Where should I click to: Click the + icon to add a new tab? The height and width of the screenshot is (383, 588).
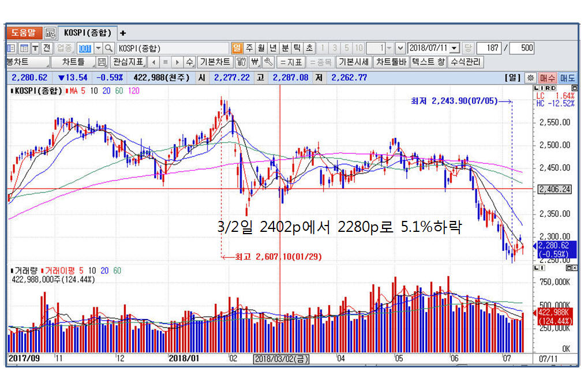pyautogui.click(x=123, y=33)
